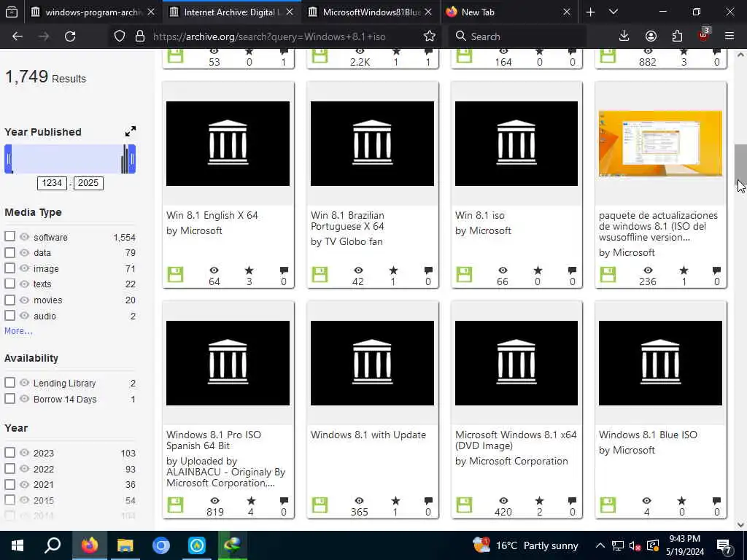Click the Firefox Search box
This screenshot has height=560, width=747.
pyautogui.click(x=517, y=36)
